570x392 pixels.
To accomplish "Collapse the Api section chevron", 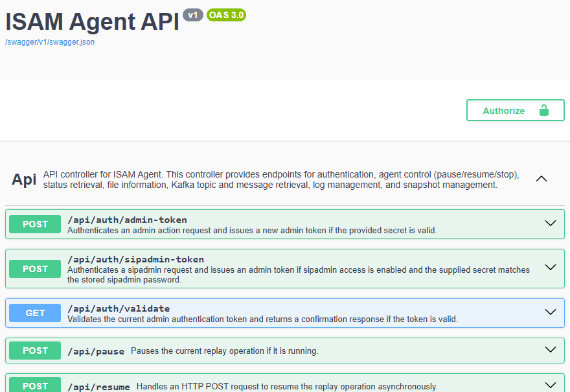I will click(541, 179).
